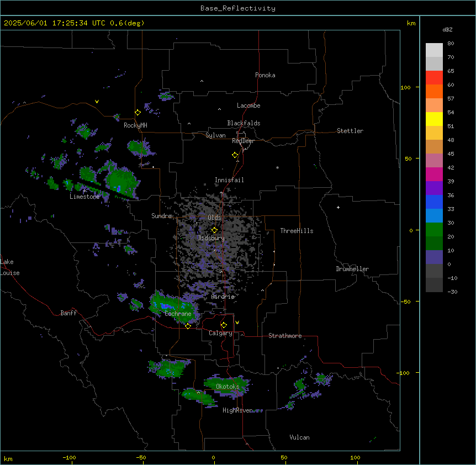Click the Blackfalds city label
The image size is (476, 465).
[x=244, y=123]
